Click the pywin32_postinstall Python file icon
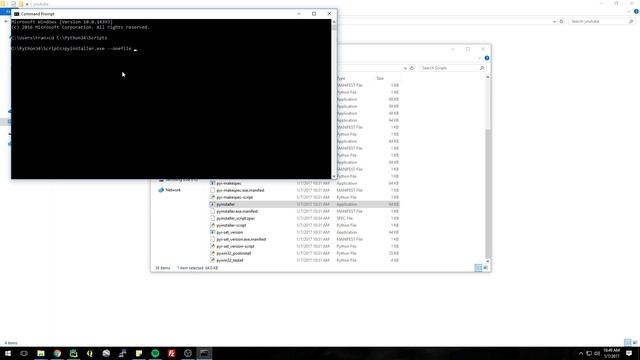The height and width of the screenshot is (360, 640). coord(212,253)
